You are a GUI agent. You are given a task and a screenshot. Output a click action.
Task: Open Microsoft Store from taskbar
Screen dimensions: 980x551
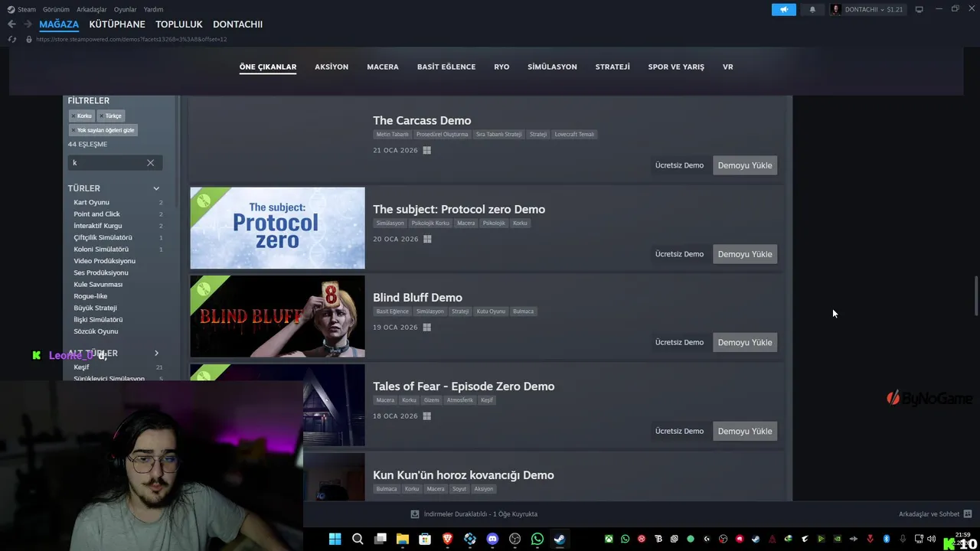[425, 539]
